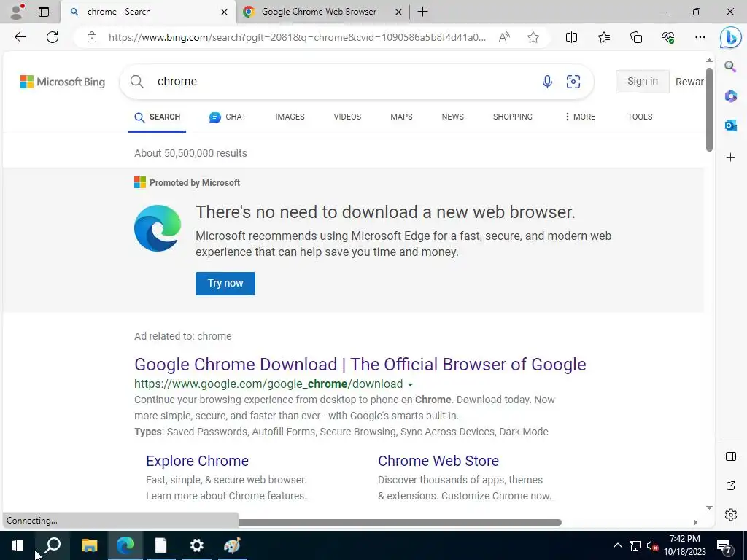Search using an image icon
This screenshot has height=560, width=747.
coord(573,82)
